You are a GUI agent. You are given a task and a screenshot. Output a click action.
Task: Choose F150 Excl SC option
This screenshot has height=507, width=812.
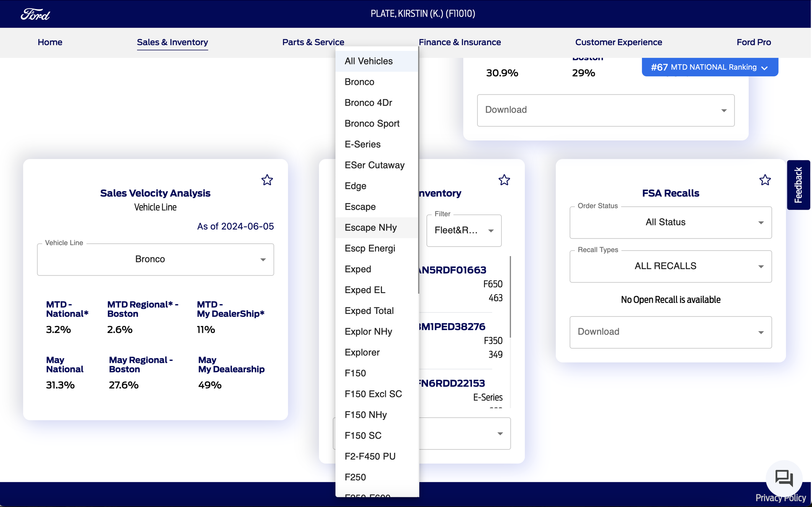[x=376, y=394]
